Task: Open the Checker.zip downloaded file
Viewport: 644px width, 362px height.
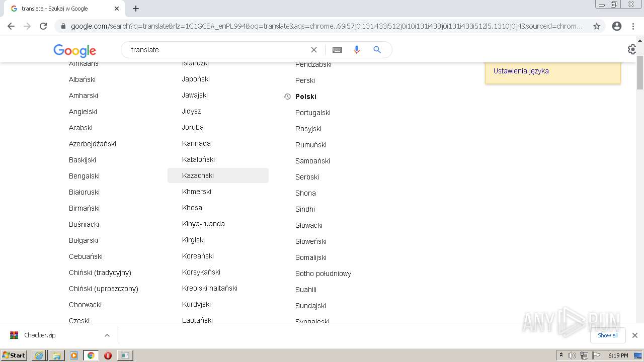Action: coord(40,335)
